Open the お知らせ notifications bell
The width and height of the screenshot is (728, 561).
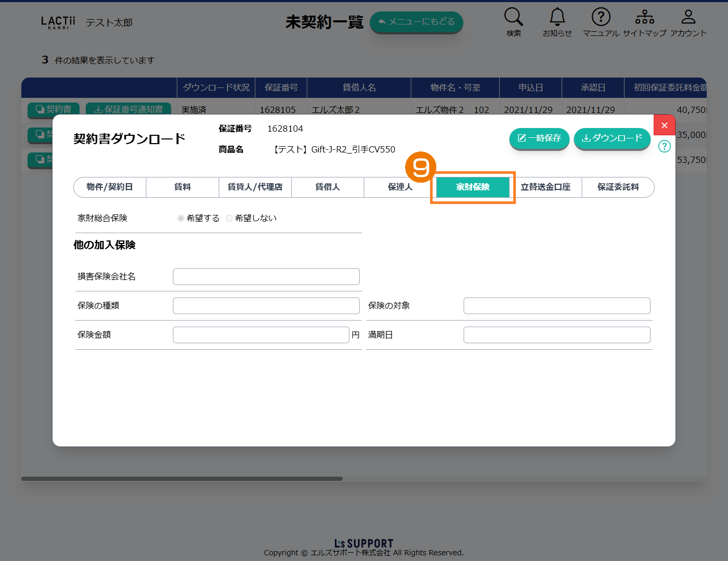[557, 17]
